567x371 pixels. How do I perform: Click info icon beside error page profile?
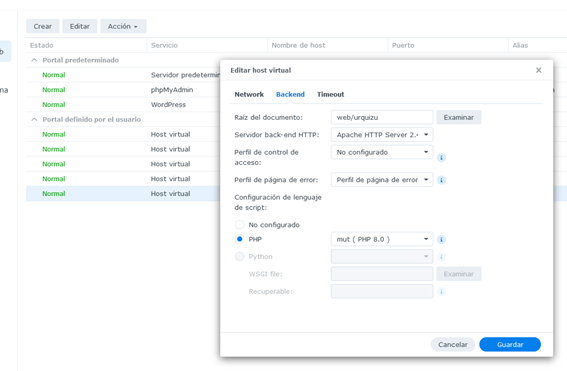click(441, 180)
